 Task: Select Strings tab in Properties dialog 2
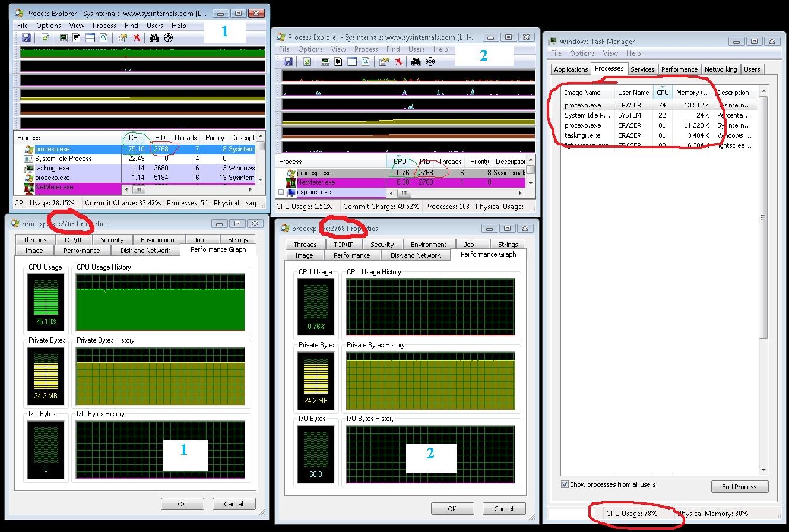[508, 245]
